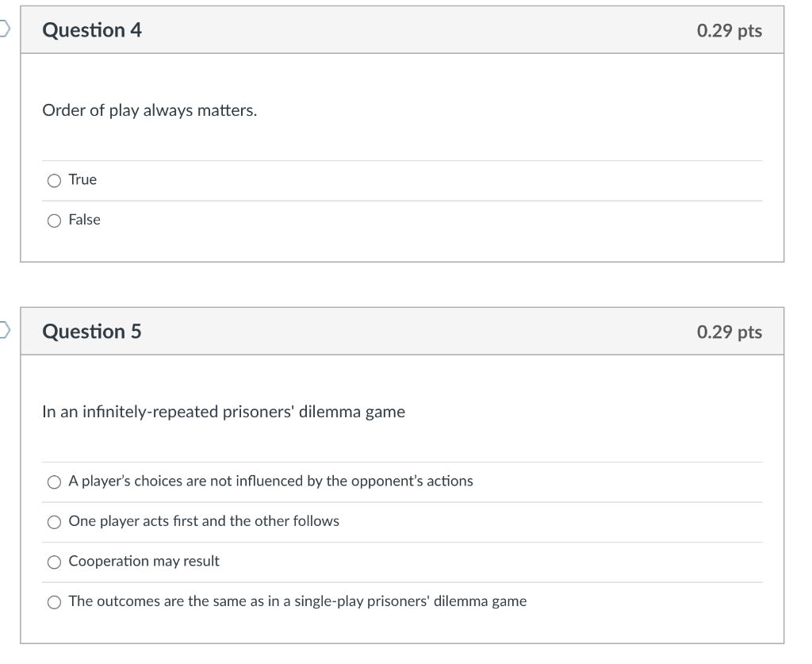Choose radio for 'Cooperation may result'
This screenshot has width=812, height=664.
54,562
